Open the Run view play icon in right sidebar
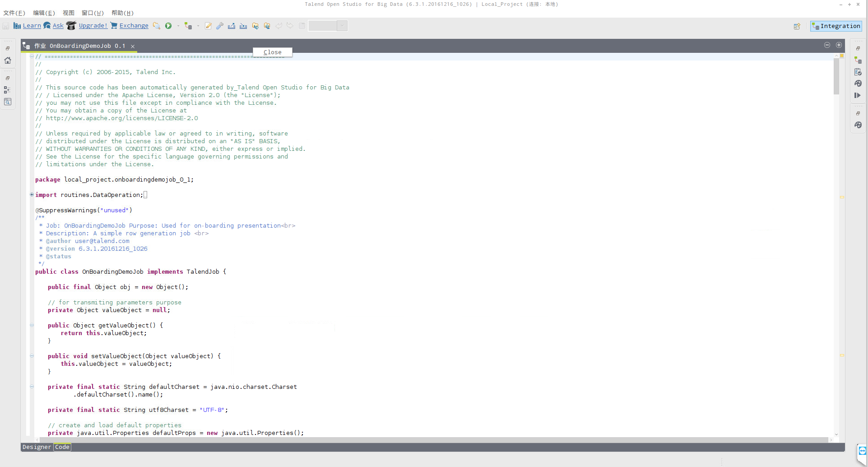 point(858,95)
